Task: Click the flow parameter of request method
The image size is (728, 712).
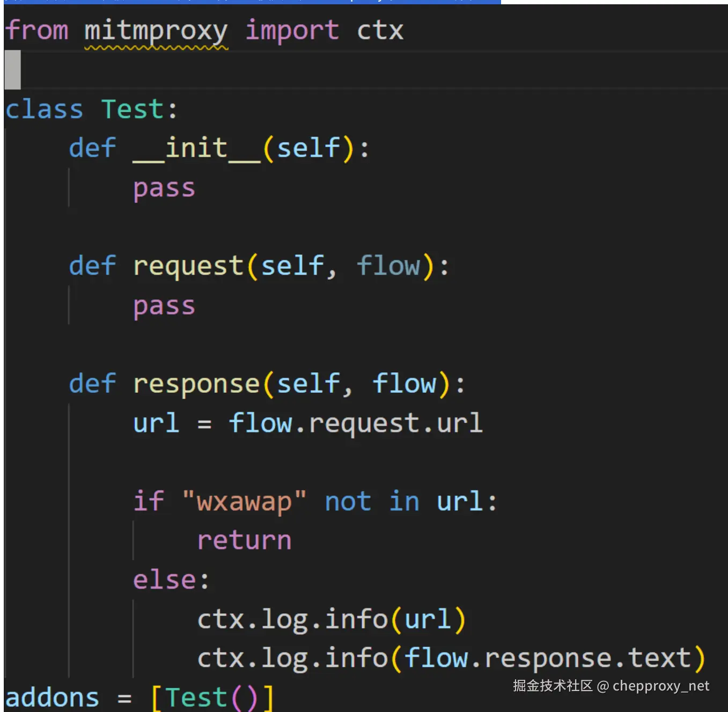Action: 389,265
